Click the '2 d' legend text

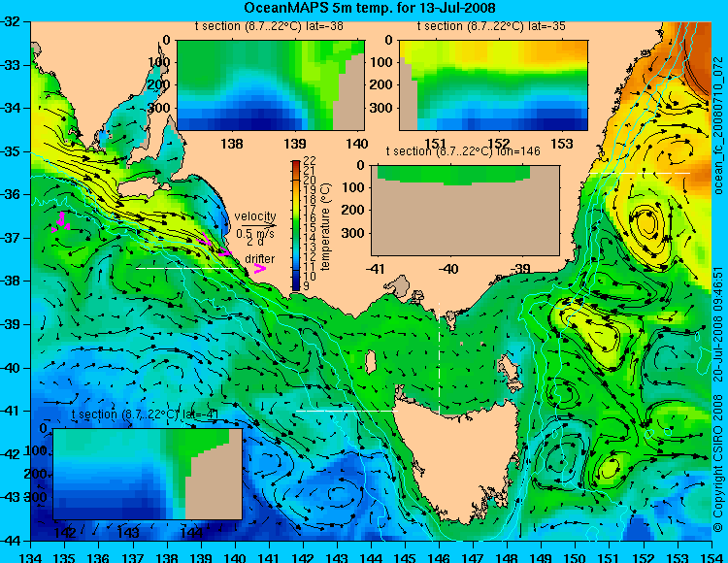[x=255, y=242]
